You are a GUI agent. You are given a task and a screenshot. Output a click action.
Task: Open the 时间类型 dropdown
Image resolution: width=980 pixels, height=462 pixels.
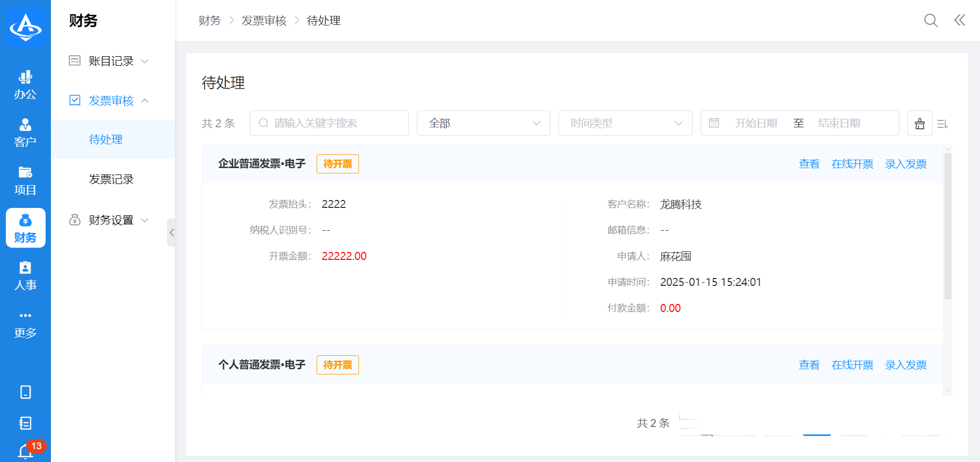[x=625, y=123]
